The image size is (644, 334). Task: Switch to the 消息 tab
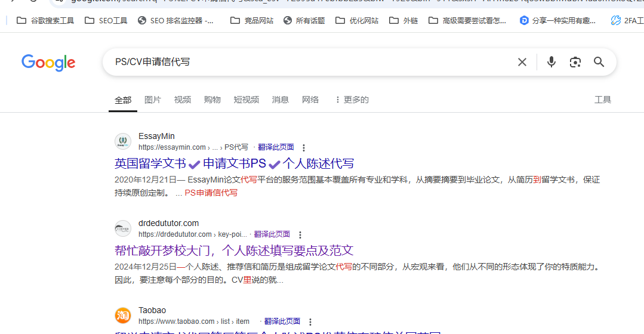[x=280, y=100]
